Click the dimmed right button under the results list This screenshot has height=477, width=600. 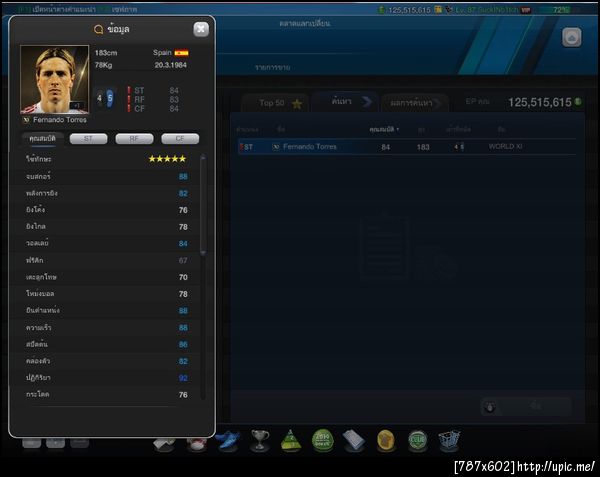pos(536,406)
